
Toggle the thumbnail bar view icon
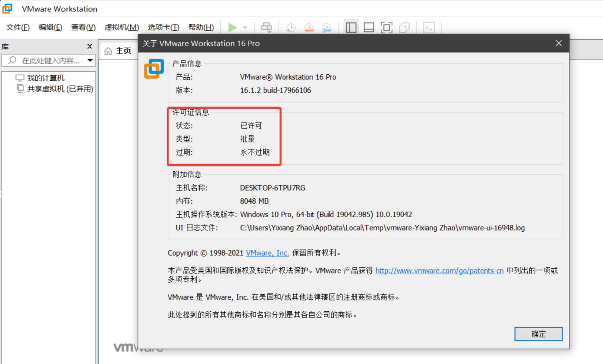[369, 27]
